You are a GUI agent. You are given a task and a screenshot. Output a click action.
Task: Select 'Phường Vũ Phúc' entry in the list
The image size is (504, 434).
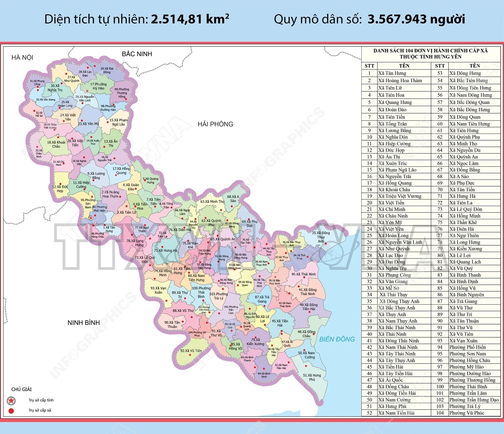[x=467, y=413]
